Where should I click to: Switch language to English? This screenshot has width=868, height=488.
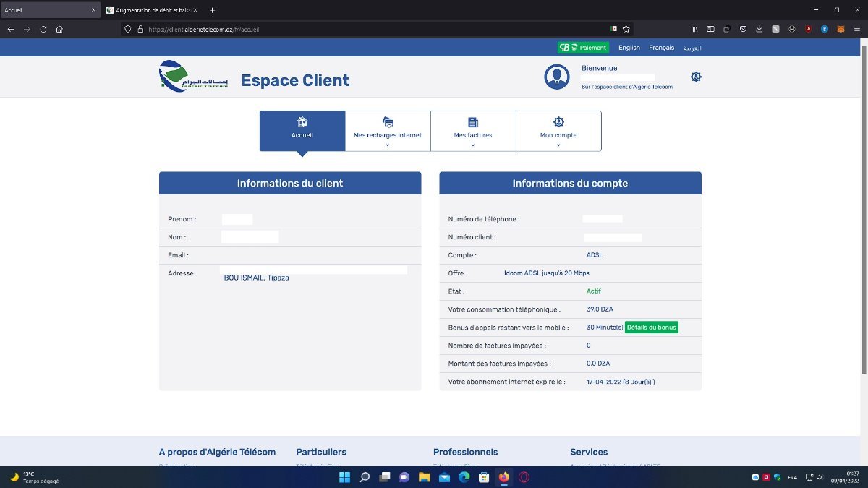pos(629,48)
